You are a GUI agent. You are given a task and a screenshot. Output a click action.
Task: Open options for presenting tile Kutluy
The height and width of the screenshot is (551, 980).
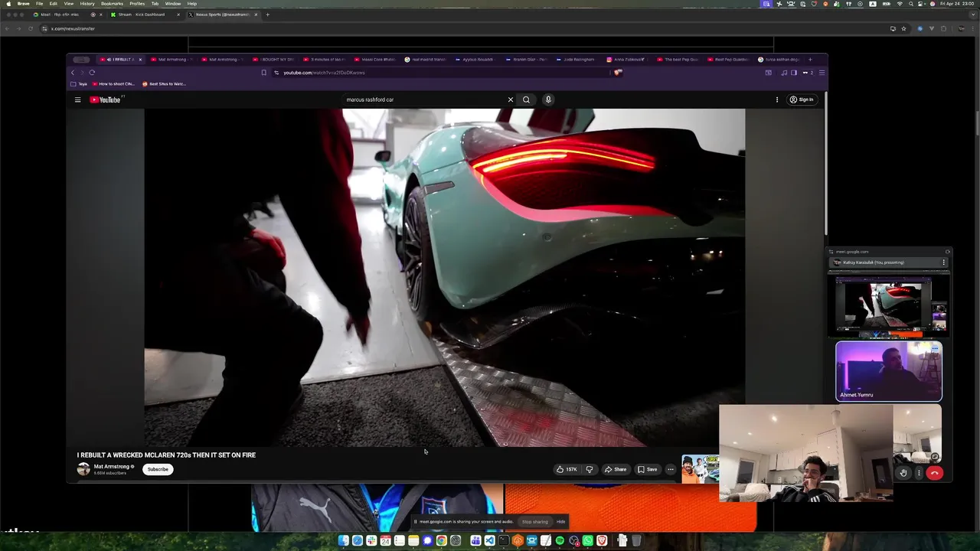pos(944,262)
